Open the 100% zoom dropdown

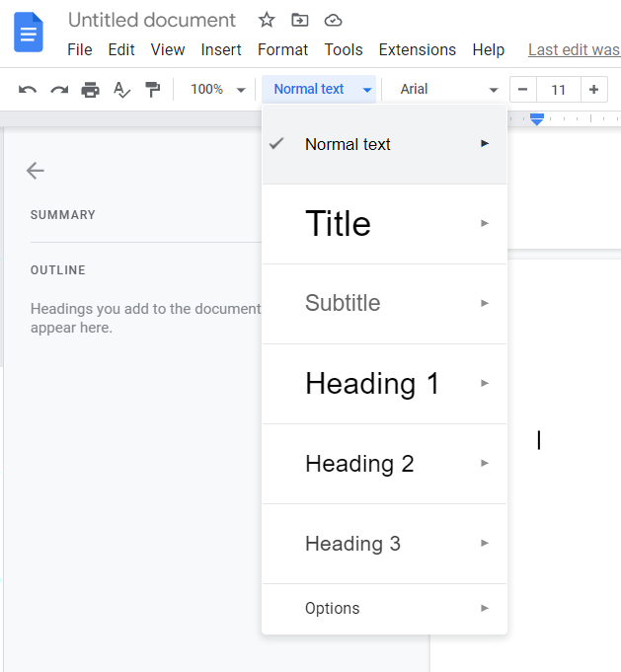point(217,90)
